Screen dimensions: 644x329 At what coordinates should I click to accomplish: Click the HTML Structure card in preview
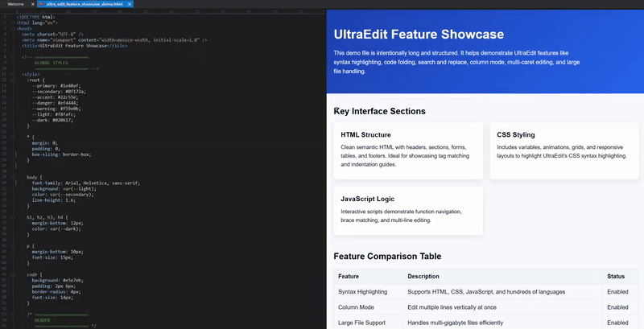[x=407, y=150]
